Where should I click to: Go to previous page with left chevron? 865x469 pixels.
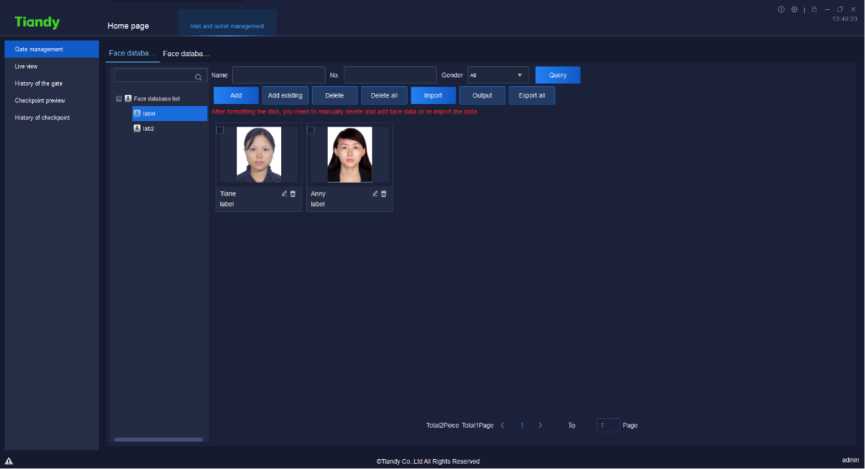click(x=502, y=425)
